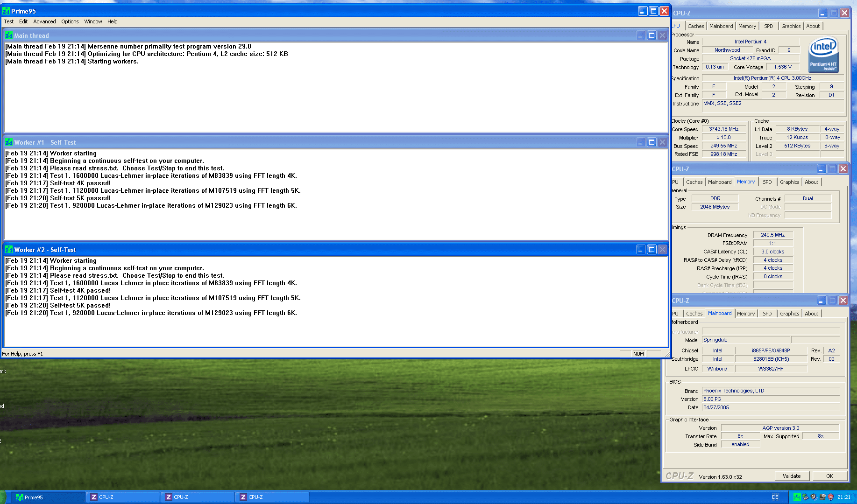
Task: Click the Worker #2 Self-Test window icon
Action: click(9, 250)
